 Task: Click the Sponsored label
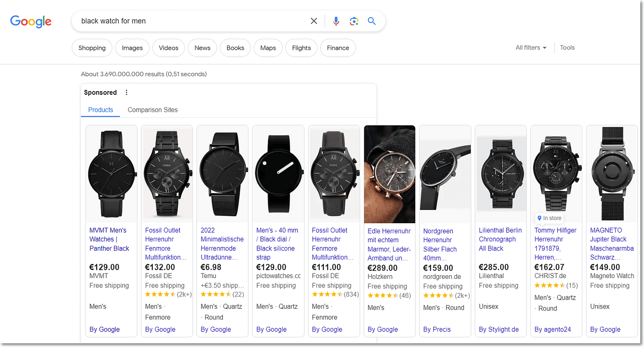click(x=100, y=93)
